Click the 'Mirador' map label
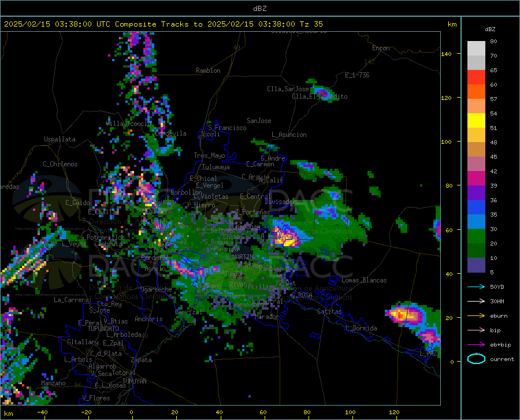520x420 pixels. (x=266, y=317)
